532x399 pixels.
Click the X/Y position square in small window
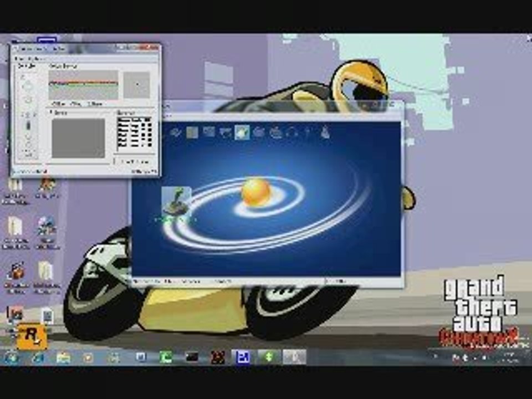(136, 85)
